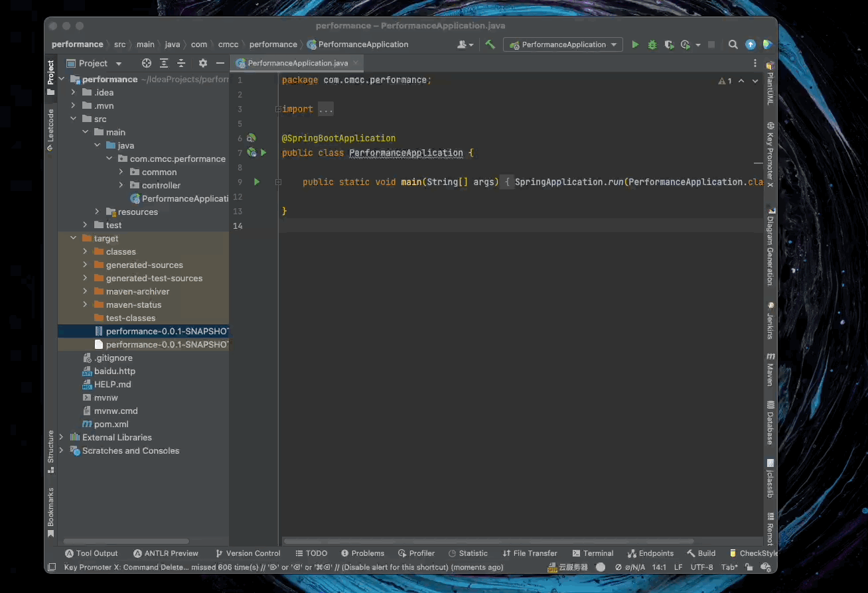Open Project panel gear settings
Viewport: 868px width, 593px height.
click(203, 63)
